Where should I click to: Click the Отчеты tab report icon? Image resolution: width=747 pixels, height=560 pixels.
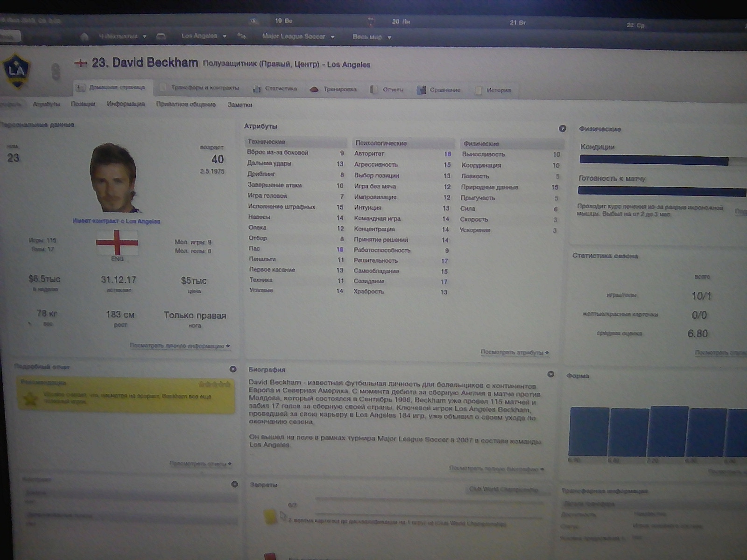pos(373,90)
